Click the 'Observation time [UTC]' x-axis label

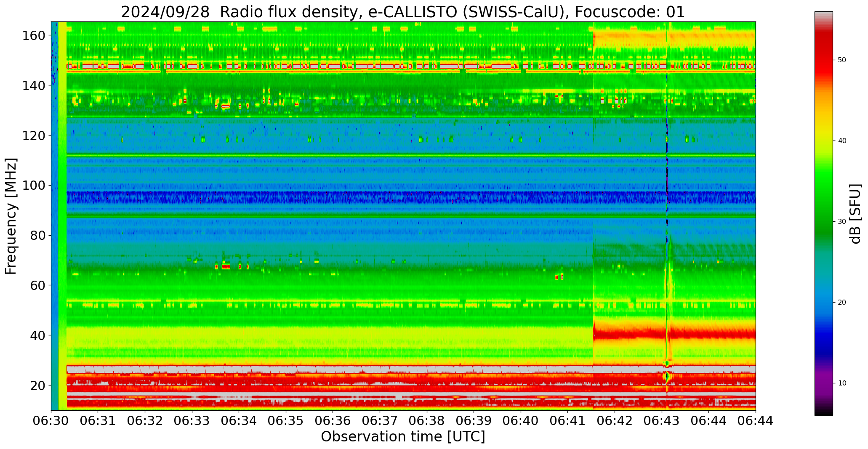pos(403,437)
